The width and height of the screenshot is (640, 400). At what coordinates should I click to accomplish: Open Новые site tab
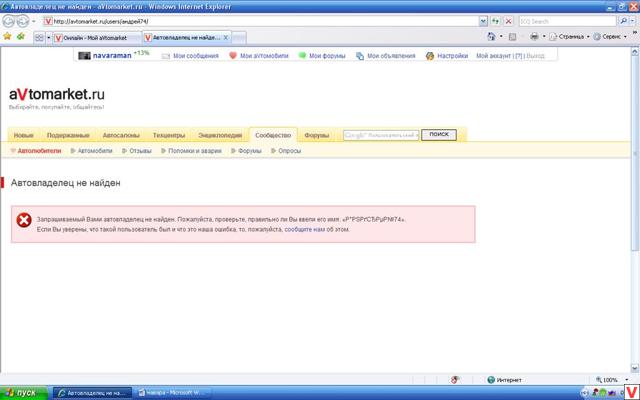point(24,136)
